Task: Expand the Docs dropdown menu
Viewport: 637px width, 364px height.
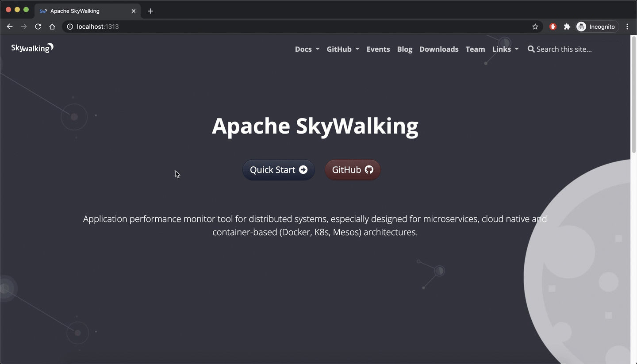Action: [307, 49]
